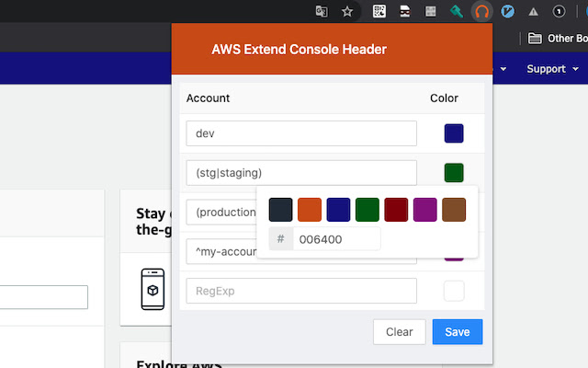
Task: Open the green hammer extension icon
Action: pos(456,11)
